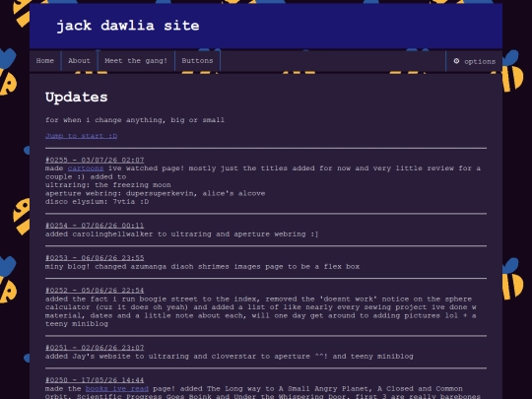
Task: Click 'added the fact i run boogie street' line
Action: click(258, 299)
